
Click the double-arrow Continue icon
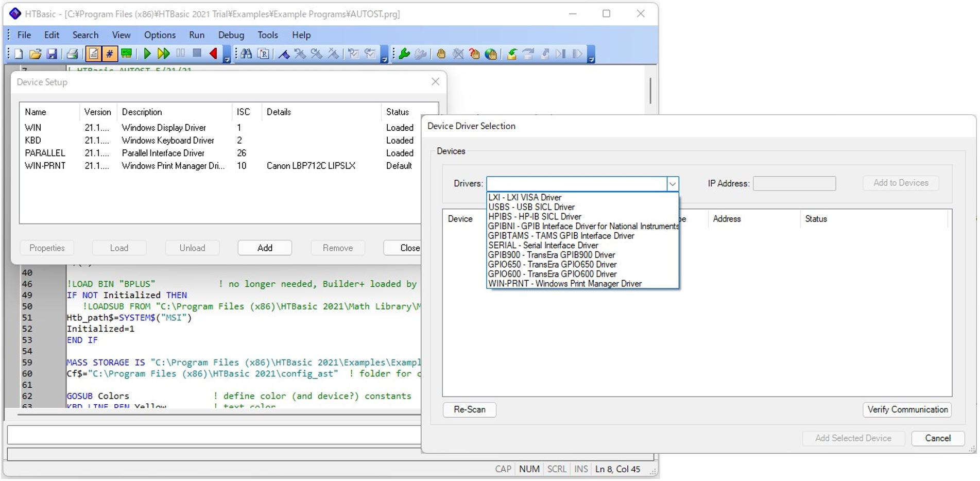pyautogui.click(x=164, y=54)
